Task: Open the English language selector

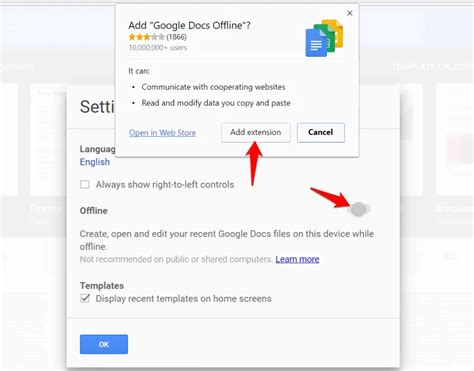Action: (x=95, y=162)
